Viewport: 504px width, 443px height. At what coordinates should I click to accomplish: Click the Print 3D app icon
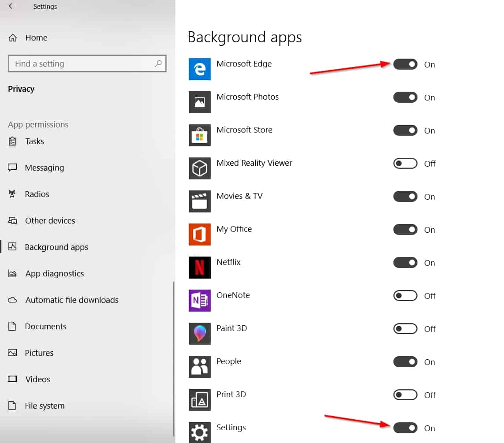[200, 400]
